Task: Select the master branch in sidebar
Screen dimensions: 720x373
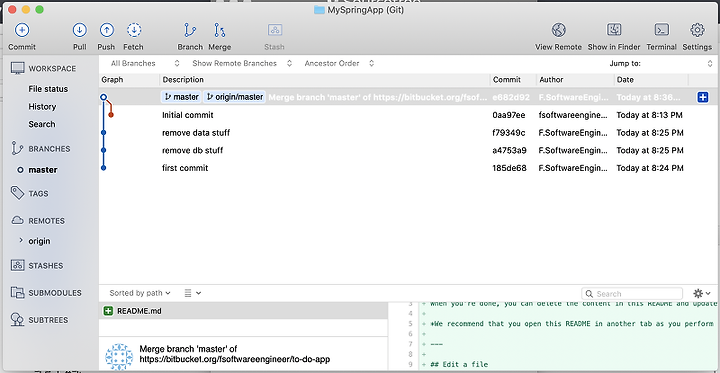Action: click(x=43, y=170)
